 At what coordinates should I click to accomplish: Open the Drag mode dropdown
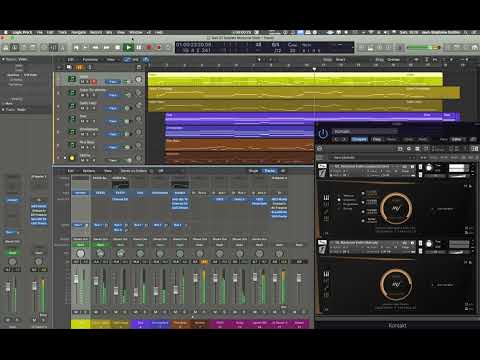point(394,60)
